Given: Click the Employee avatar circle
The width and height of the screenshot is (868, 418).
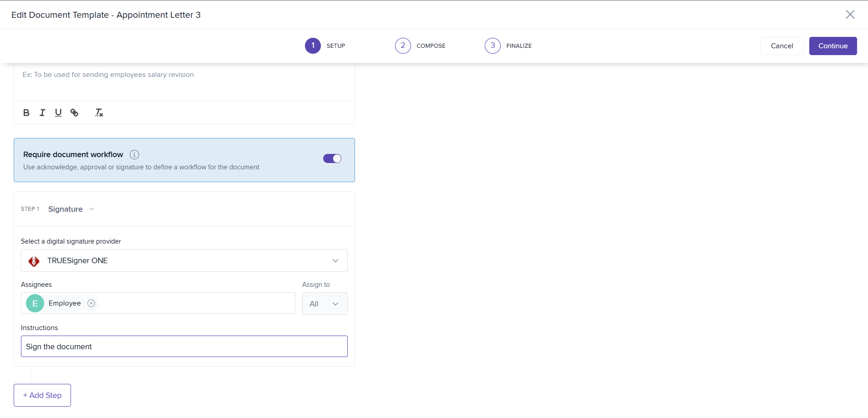Looking at the screenshot, I should coord(35,303).
